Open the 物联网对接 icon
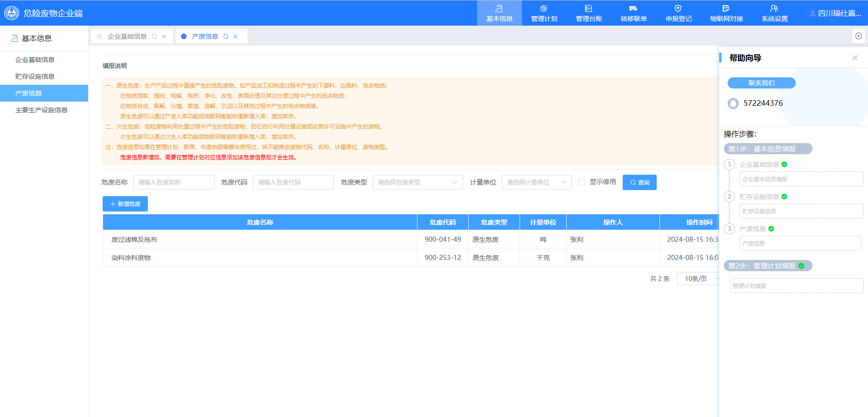Image resolution: width=868 pixels, height=417 pixels. [726, 9]
